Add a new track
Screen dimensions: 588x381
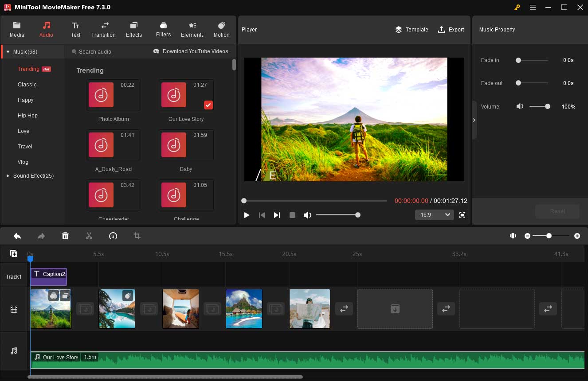[x=14, y=253]
